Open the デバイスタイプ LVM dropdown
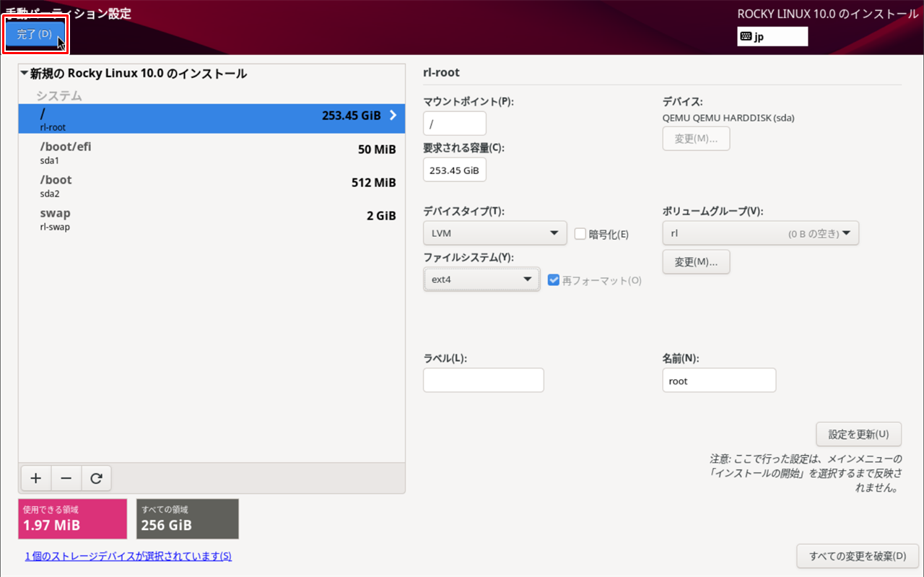 [494, 233]
